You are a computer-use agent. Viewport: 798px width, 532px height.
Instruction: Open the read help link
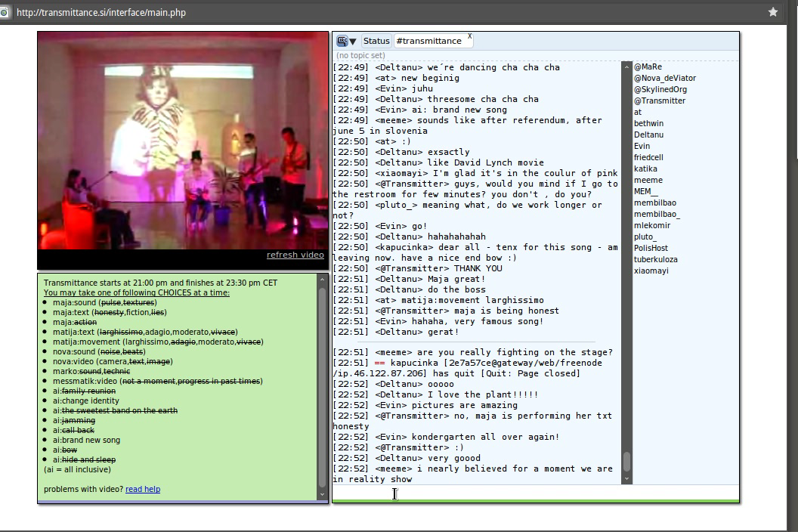[x=143, y=489]
